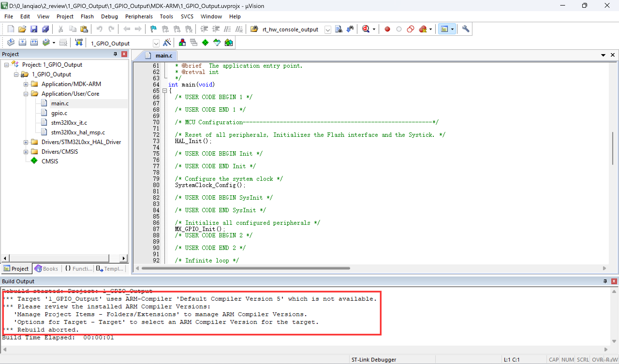
Task: Comment out the selected lines
Action: click(x=228, y=29)
